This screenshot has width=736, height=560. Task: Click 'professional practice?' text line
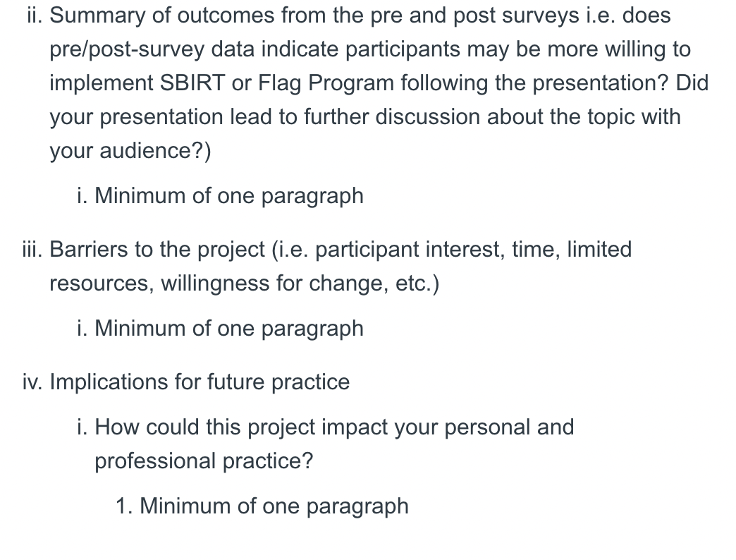[204, 461]
